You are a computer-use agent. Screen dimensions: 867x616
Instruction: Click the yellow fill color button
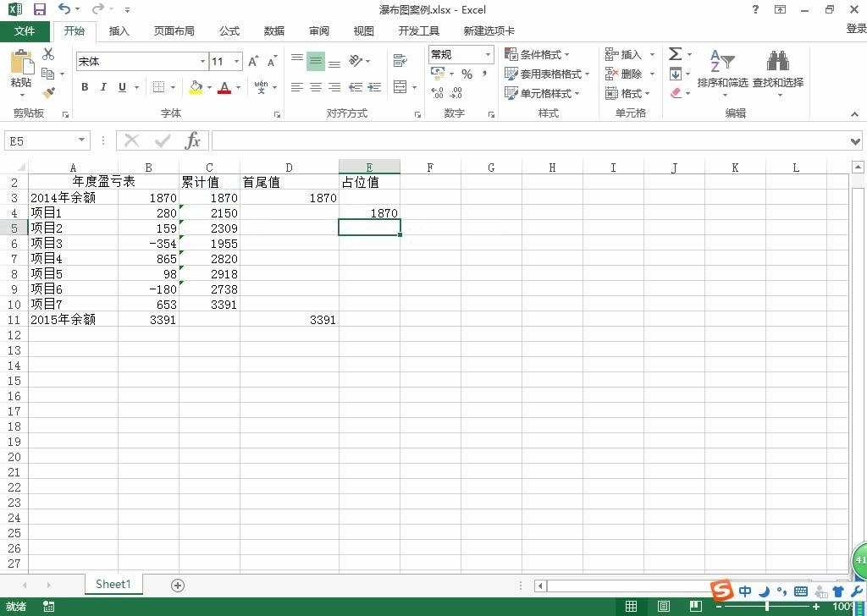tap(196, 87)
